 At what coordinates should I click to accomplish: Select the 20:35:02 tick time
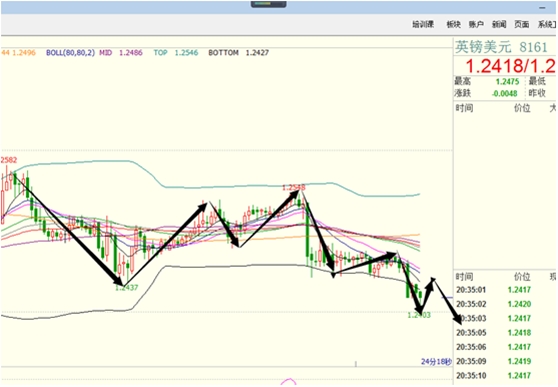click(x=471, y=304)
